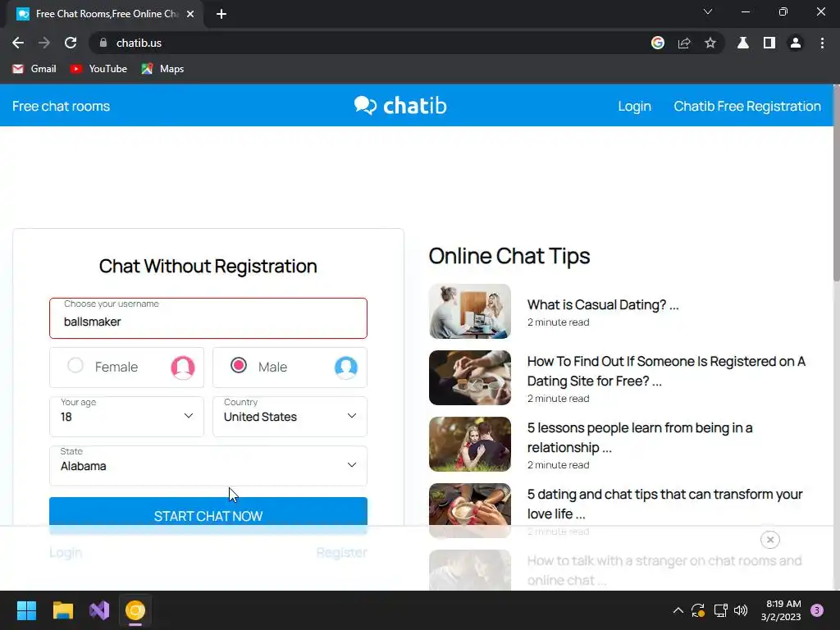Open volume control tray icon

(x=741, y=610)
